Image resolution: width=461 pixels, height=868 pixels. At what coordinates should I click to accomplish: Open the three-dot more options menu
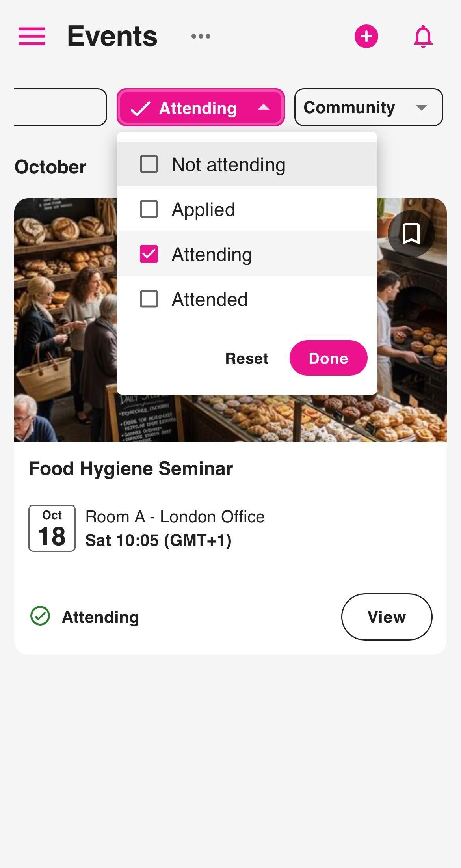pyautogui.click(x=201, y=36)
